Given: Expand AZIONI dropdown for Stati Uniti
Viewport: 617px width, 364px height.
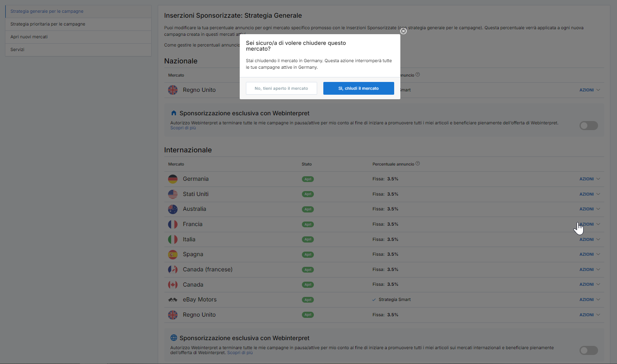Looking at the screenshot, I should 589,194.
